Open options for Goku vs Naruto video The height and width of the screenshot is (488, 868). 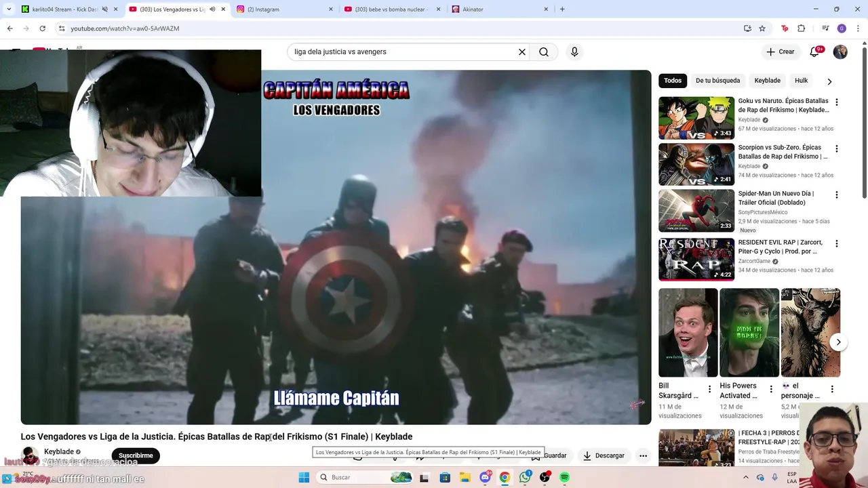[x=836, y=102]
